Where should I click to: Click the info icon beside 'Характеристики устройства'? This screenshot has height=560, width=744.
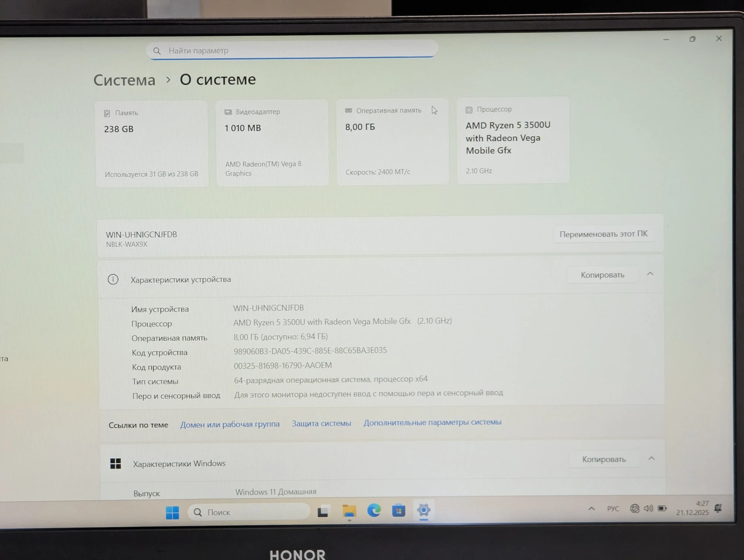pos(113,279)
